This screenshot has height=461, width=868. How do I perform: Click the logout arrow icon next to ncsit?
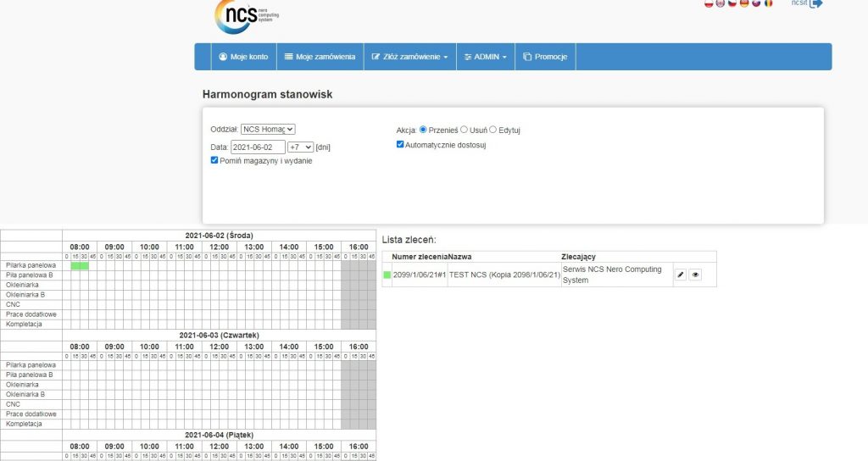coord(816,3)
